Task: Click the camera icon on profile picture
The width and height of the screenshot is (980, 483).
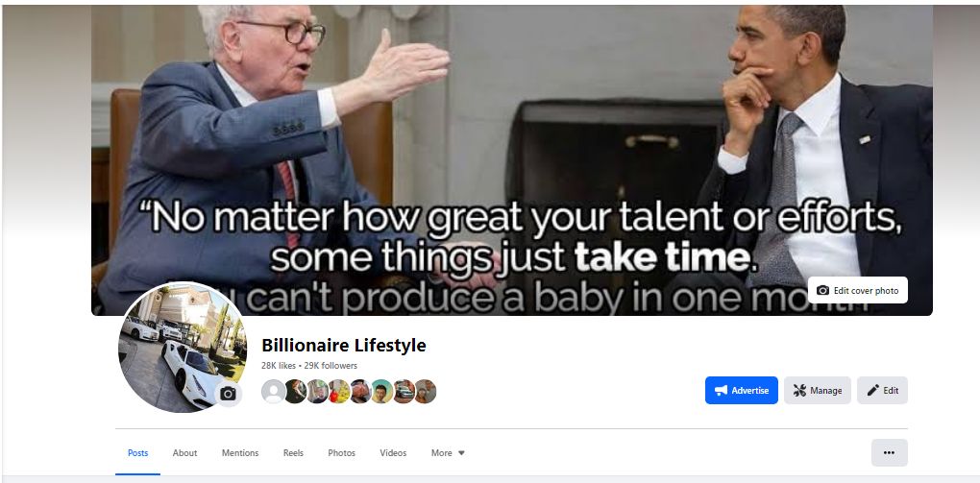Action: tap(228, 394)
